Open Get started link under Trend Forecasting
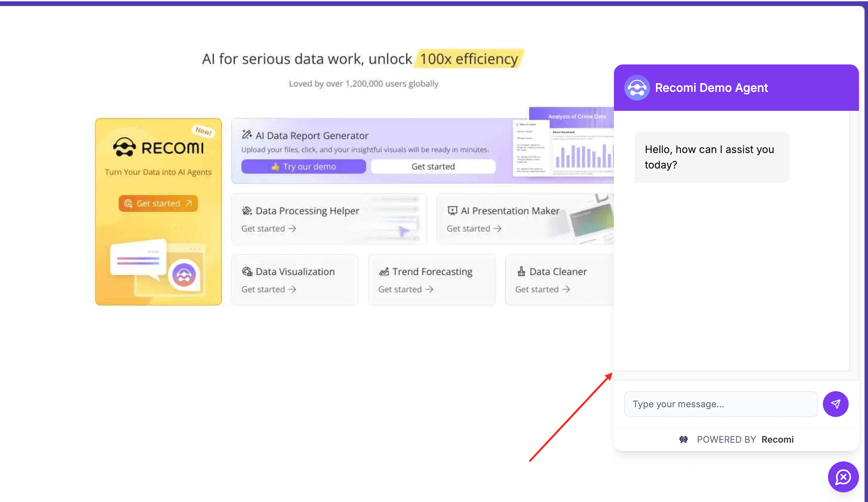Viewport: 868px width, 502px height. 405,289
